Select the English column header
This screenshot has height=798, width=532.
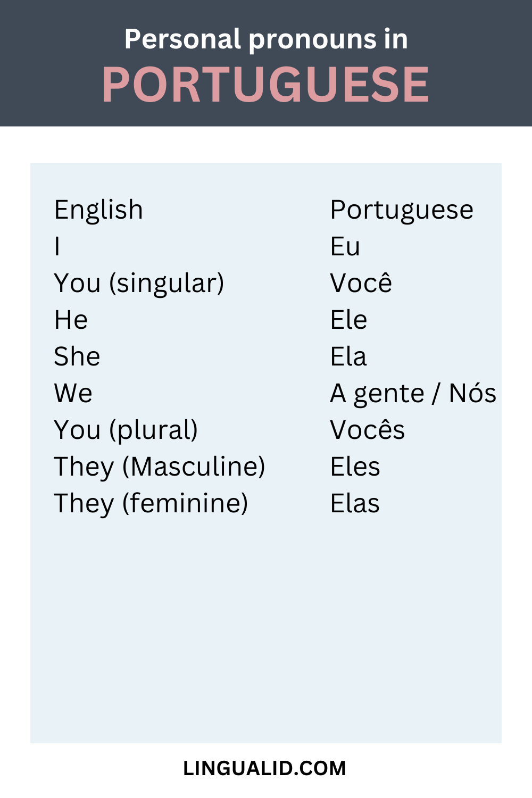pos(98,210)
